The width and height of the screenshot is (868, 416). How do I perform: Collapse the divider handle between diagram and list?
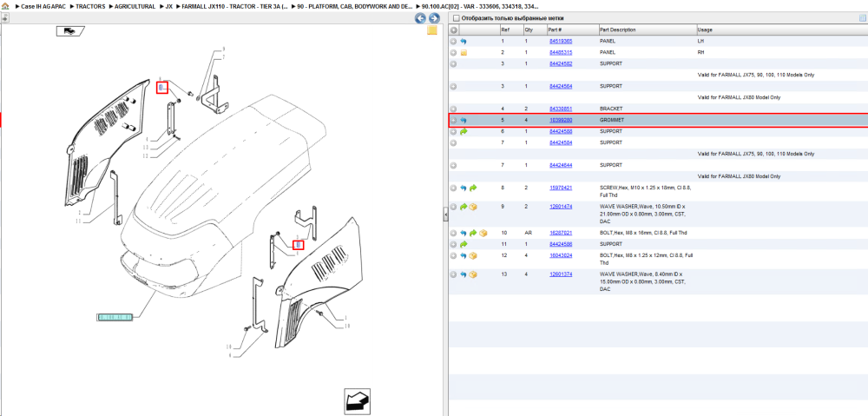pyautogui.click(x=445, y=215)
